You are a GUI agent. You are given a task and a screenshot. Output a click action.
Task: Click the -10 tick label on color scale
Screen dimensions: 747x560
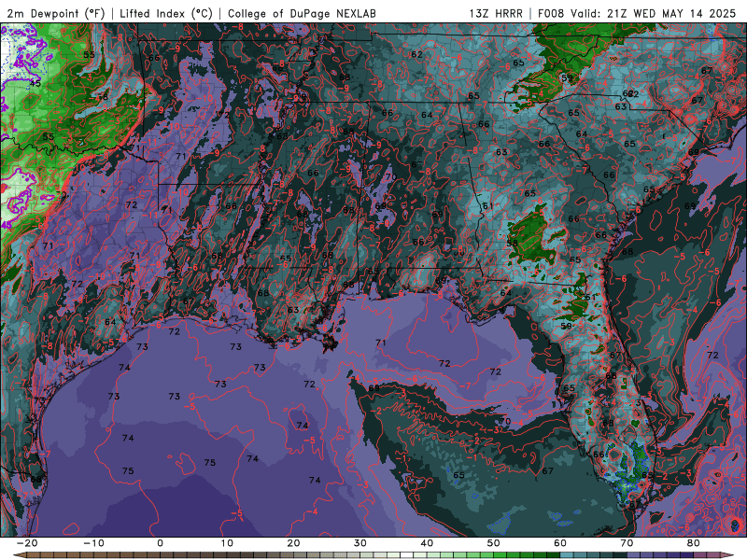pyautogui.click(x=93, y=543)
